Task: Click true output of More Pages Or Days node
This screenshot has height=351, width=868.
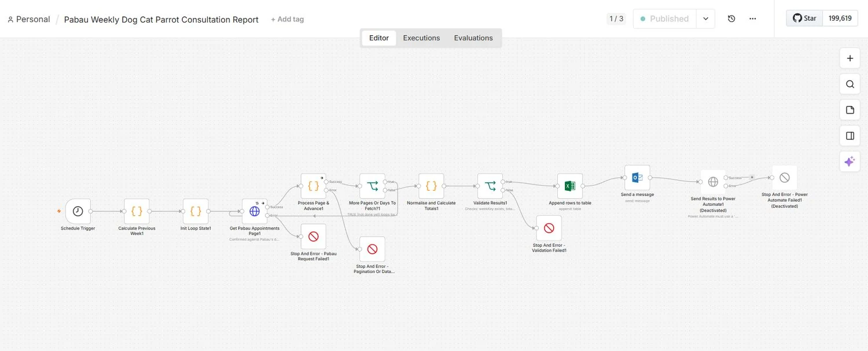Action: tap(385, 182)
